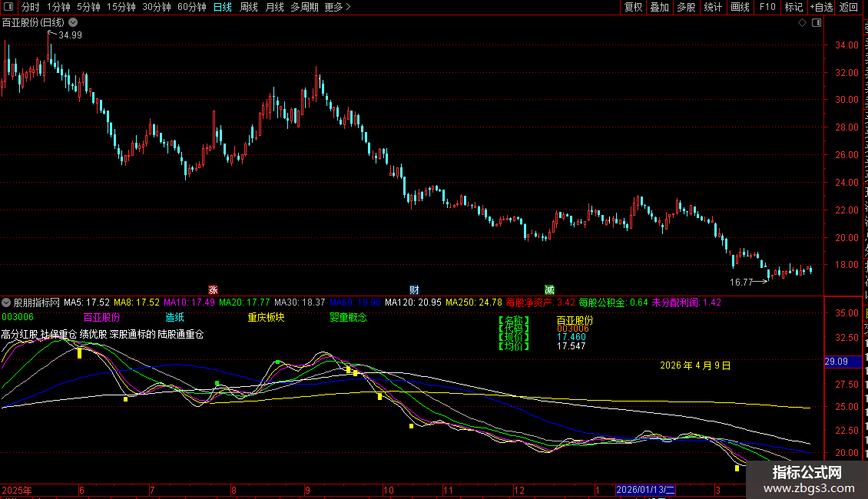The height and width of the screenshot is (499, 868).
Task: Click the 造纸 industry label
Action: pyautogui.click(x=174, y=318)
